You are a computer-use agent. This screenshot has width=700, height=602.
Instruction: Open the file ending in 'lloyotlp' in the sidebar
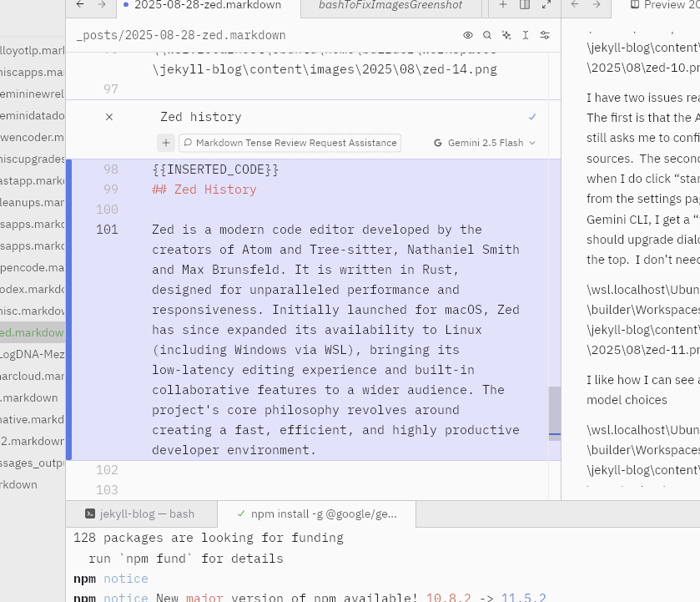coord(33,50)
